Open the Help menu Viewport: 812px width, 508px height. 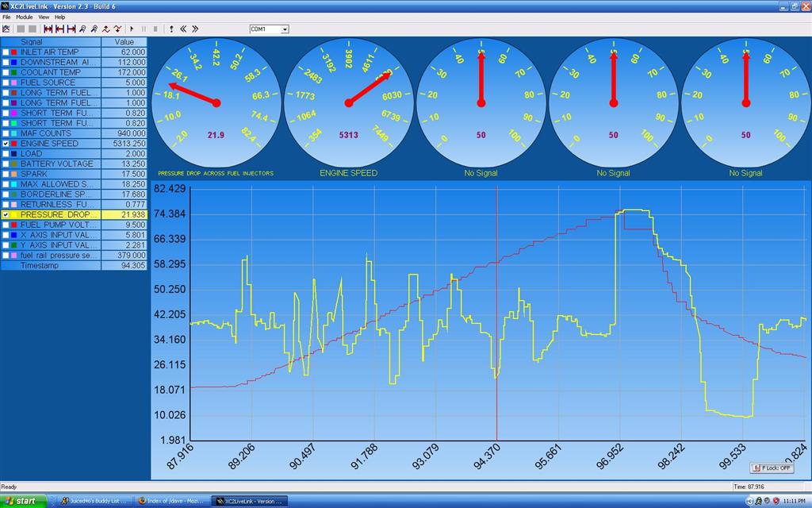[59, 15]
